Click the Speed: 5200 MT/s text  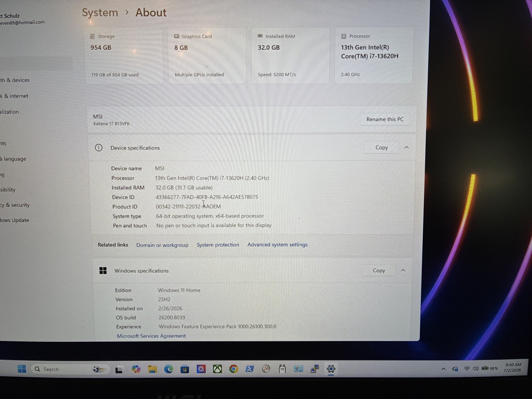(x=277, y=74)
